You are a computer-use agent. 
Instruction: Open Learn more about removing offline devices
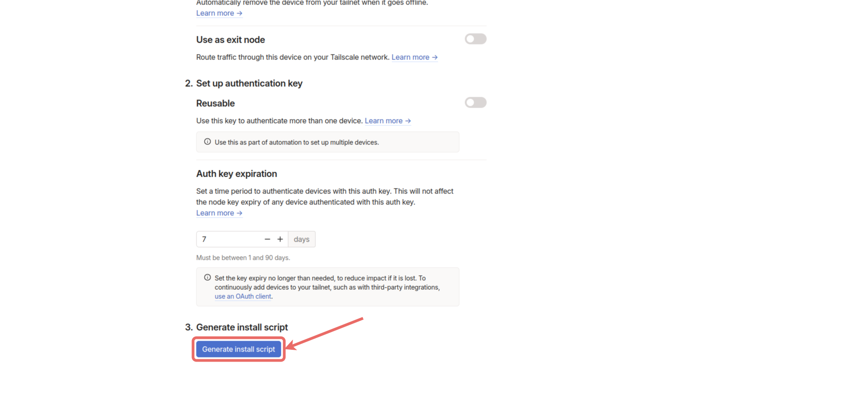pyautogui.click(x=219, y=13)
